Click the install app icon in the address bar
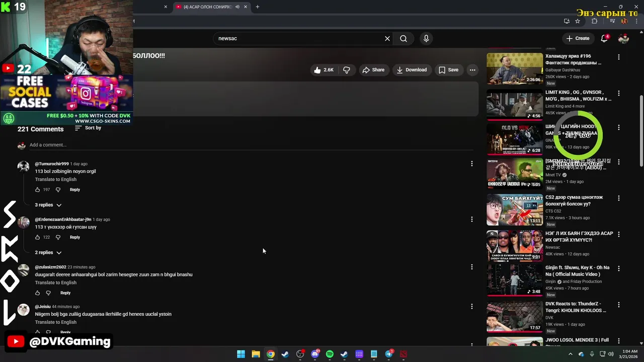This screenshot has height=362, width=644. pos(567,21)
